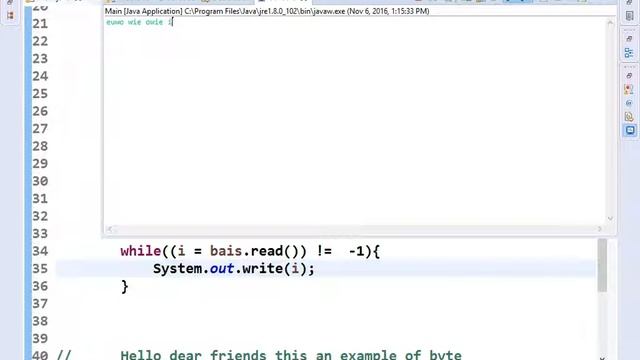The width and height of the screenshot is (640, 360).
Task: Click line number 34 in the ruler
Action: point(40,251)
